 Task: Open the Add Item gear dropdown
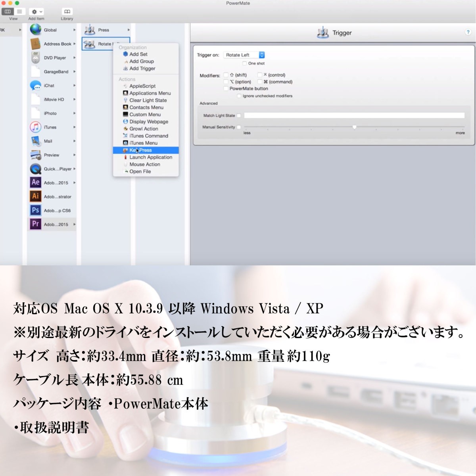click(36, 12)
